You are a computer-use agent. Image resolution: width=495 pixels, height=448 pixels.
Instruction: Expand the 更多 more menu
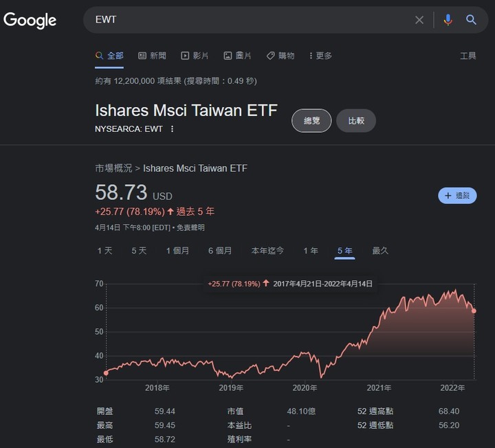click(320, 56)
